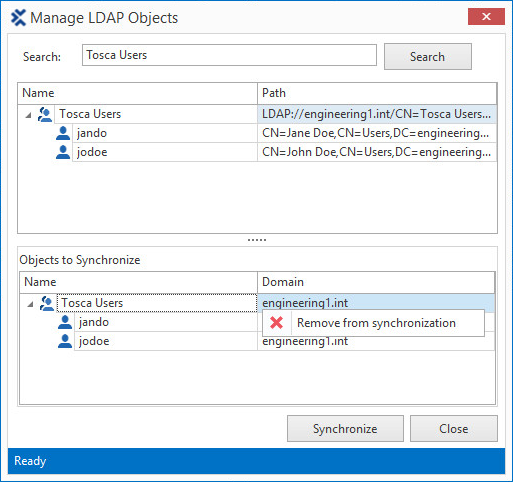Click jando user icon in search results

[63, 133]
